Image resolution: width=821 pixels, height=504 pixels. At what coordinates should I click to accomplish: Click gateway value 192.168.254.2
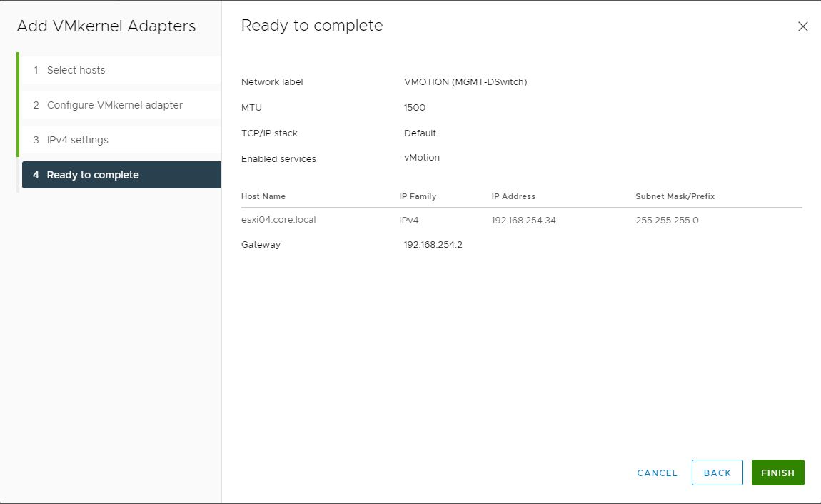click(433, 244)
